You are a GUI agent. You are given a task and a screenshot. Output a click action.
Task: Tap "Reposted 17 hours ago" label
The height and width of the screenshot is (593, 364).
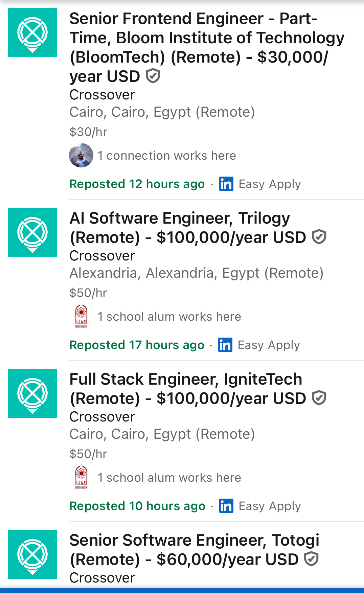point(137,345)
